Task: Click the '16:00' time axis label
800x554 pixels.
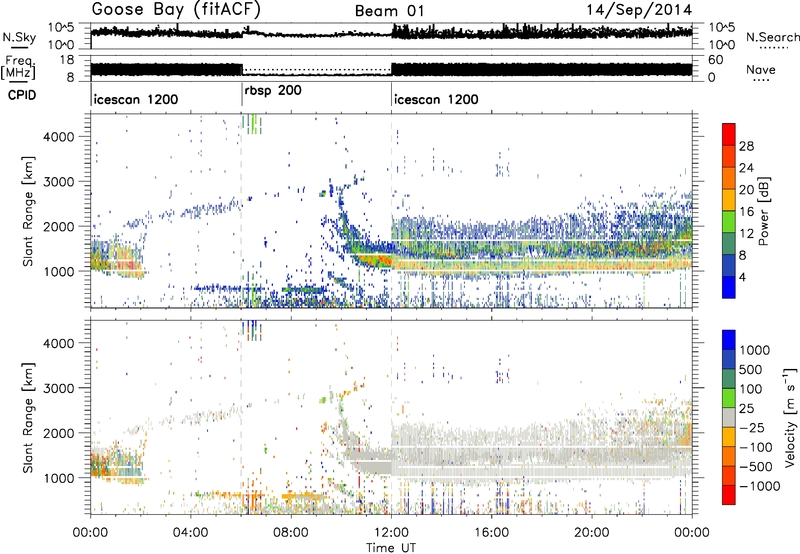Action: (491, 533)
